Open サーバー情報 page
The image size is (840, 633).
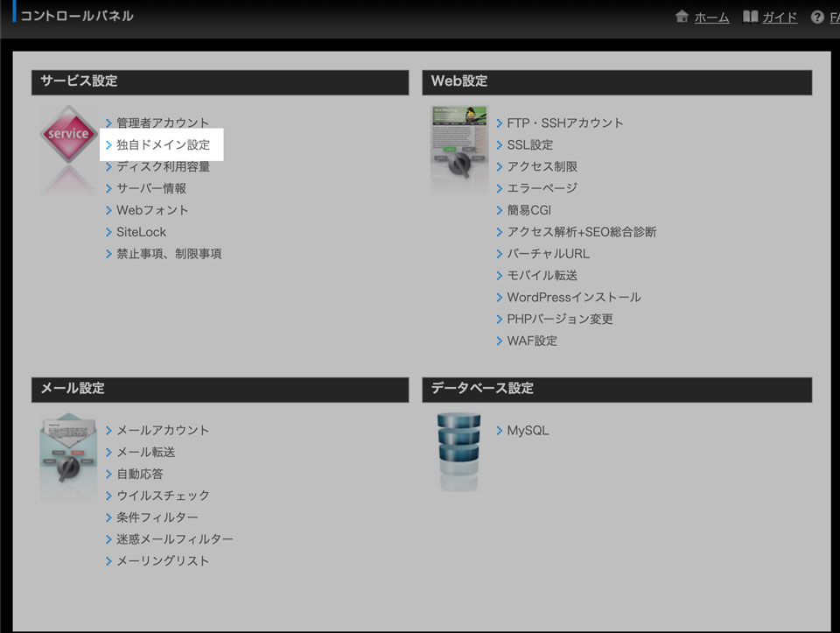pyautogui.click(x=151, y=188)
